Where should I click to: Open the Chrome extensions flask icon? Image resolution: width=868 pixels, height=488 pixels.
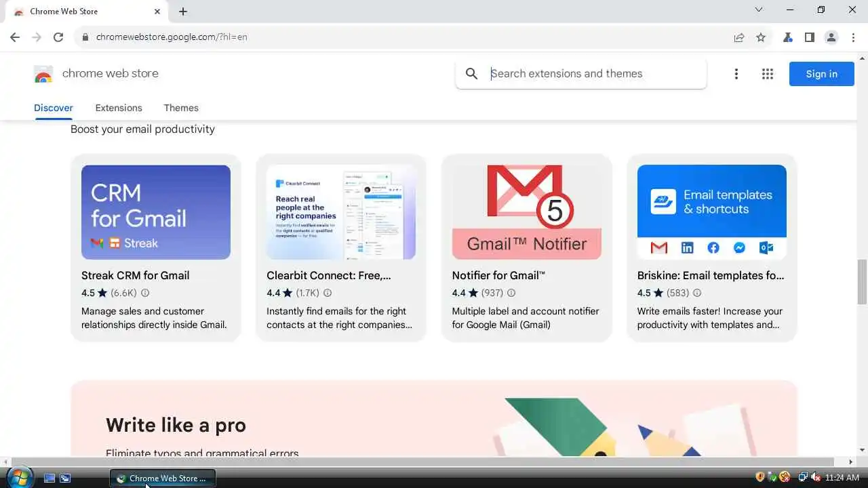(x=788, y=37)
